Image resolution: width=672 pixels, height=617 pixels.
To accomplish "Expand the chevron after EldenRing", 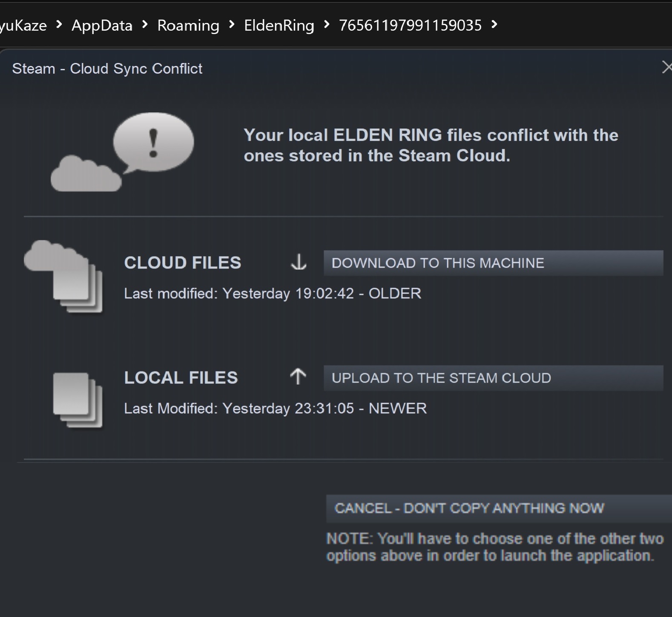I will 327,25.
